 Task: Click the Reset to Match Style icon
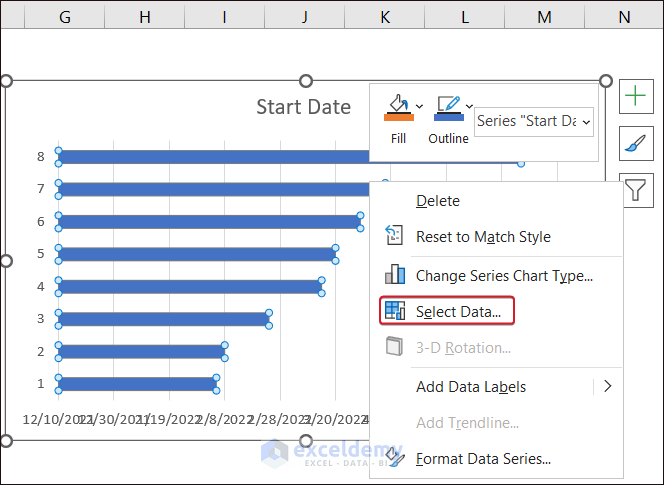[395, 237]
